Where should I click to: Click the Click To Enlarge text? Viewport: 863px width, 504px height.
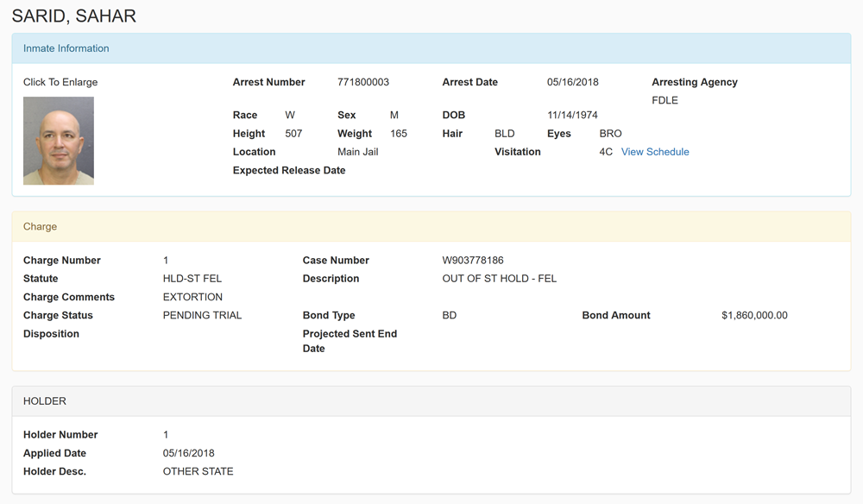coord(60,82)
